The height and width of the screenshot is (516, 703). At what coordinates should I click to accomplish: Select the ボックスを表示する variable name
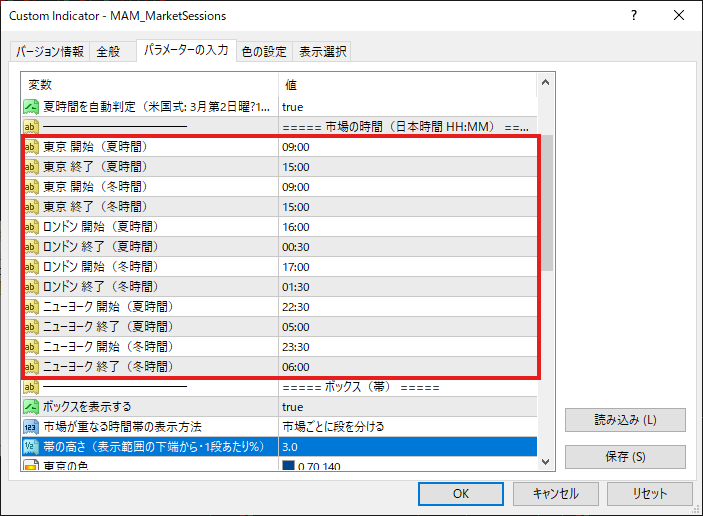click(87, 407)
